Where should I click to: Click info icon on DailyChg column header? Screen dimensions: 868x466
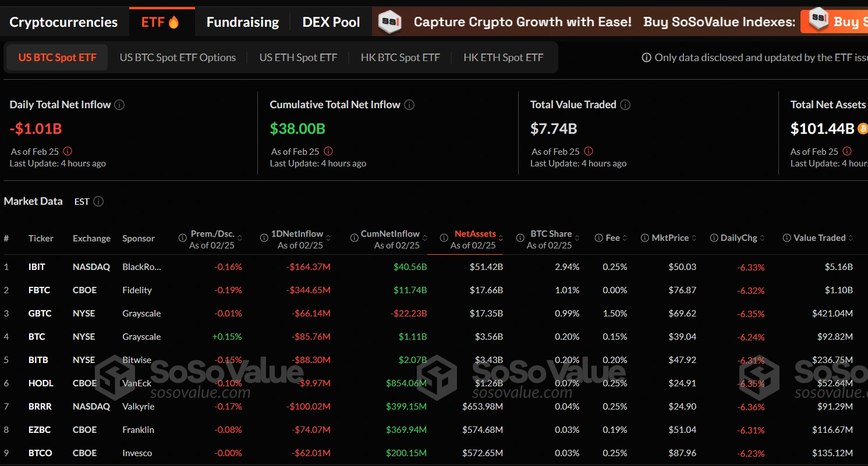(714, 238)
